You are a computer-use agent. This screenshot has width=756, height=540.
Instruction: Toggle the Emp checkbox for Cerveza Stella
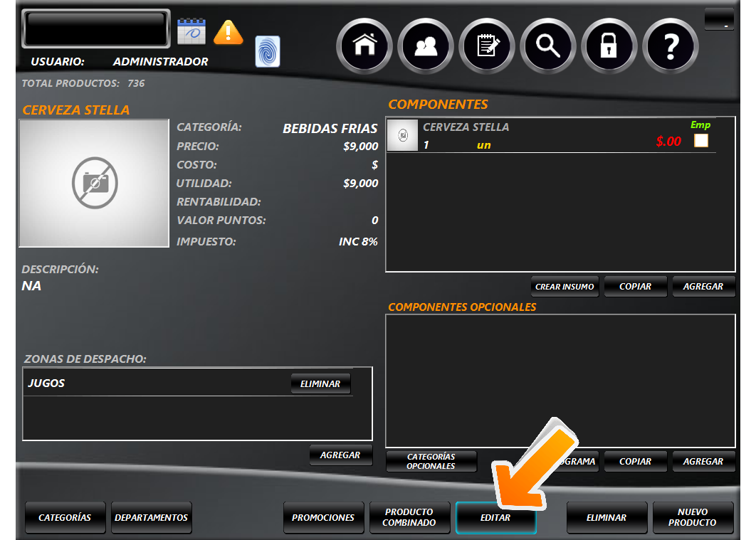coord(701,141)
